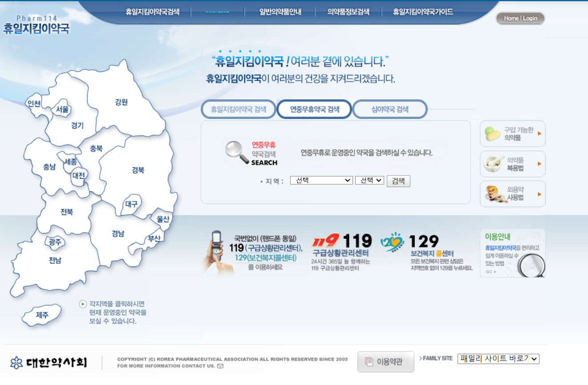
Task: Open 의약품정보검색 top menu
Action: [348, 12]
